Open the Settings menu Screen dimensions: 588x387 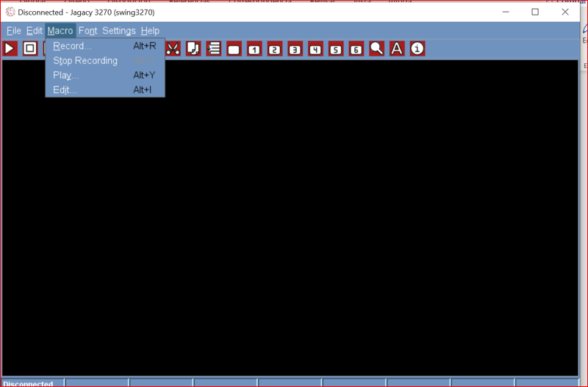[x=118, y=31]
